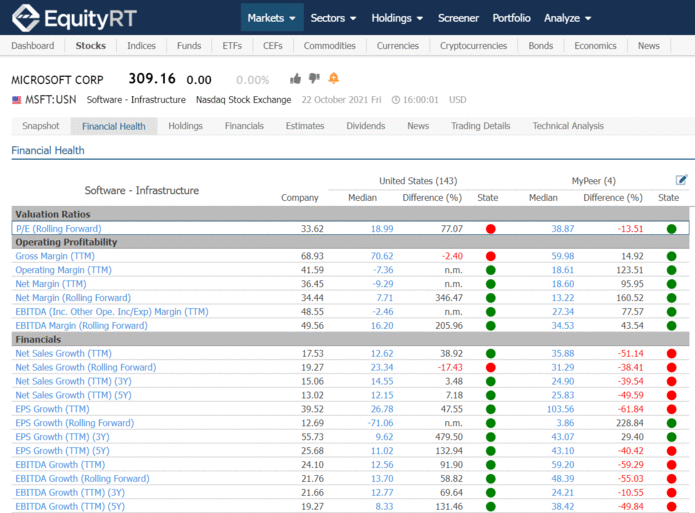Screen dimensions: 695x513
Task: Click red MyPeer dot for EBITDA Growth (Rolling Forward)
Action: coord(672,479)
